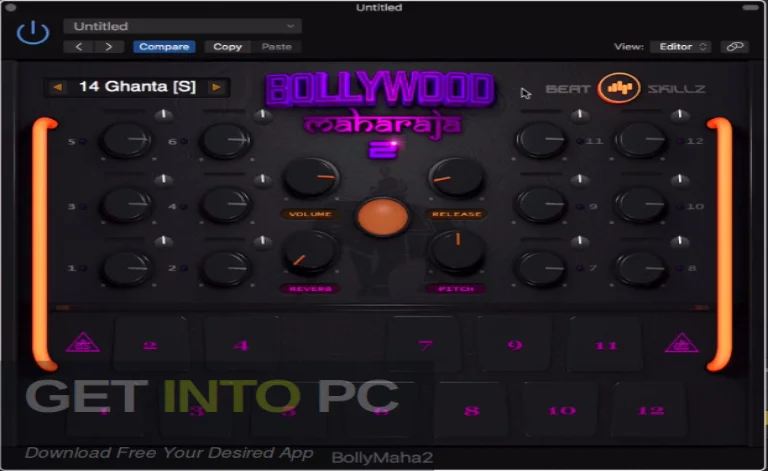Click the small knob above channel 5
The height and width of the screenshot is (471, 768).
164,116
